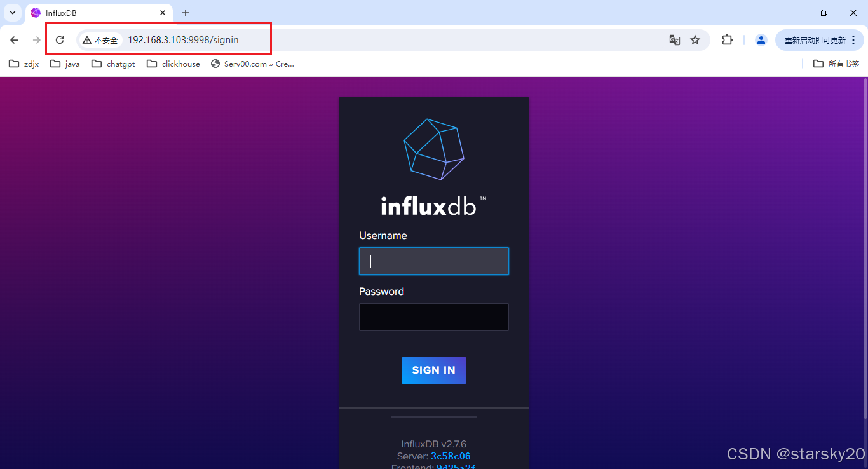This screenshot has height=469, width=868.
Task: Click the InfluxDB logo above the login form
Action: 434,149
